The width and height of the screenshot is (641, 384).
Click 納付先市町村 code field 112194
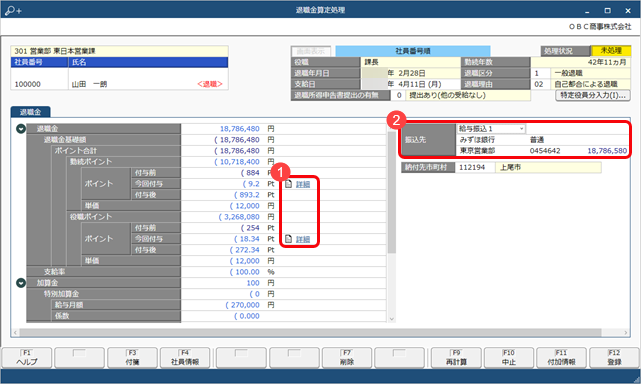(475, 168)
